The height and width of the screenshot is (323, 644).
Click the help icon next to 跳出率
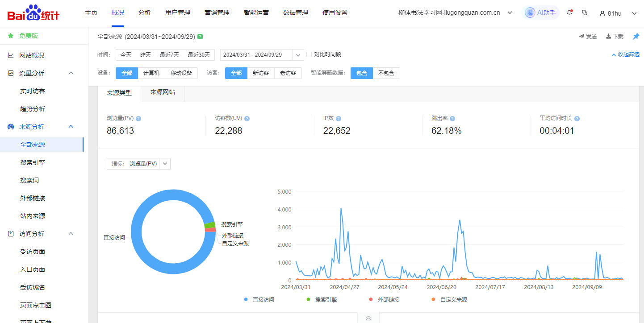[452, 119]
